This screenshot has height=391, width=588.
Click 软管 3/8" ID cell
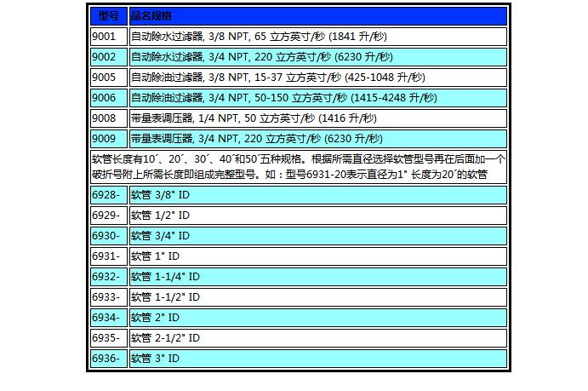click(x=318, y=195)
